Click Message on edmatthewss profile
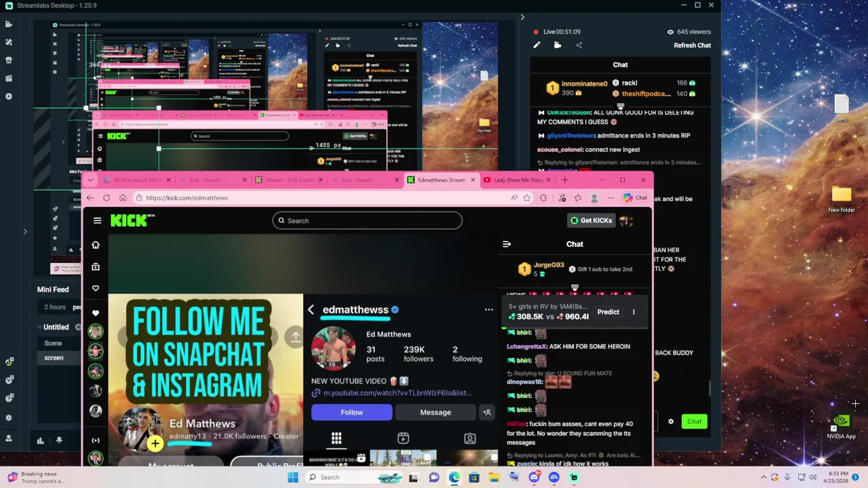This screenshot has height=488, width=868. [435, 412]
